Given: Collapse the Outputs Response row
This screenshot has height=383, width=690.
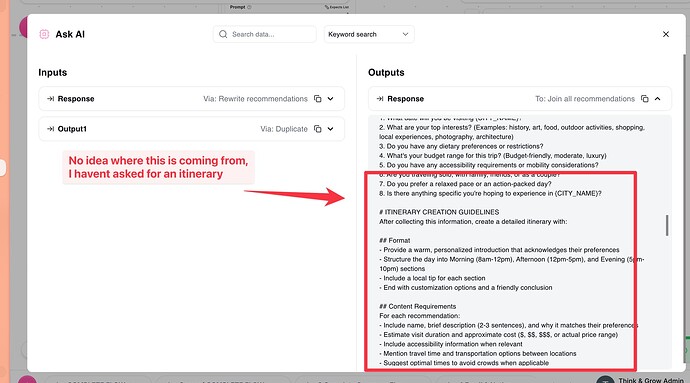Looking at the screenshot, I should [657, 99].
